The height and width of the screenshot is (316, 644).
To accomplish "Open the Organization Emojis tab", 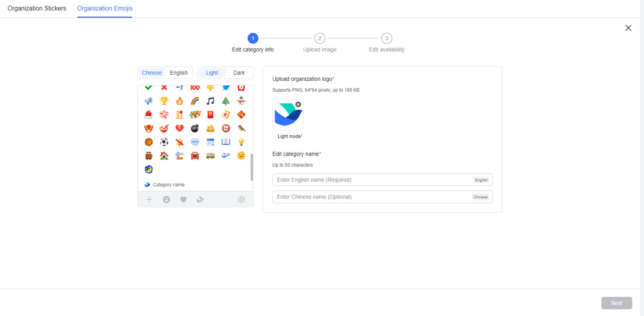I will pyautogui.click(x=105, y=8).
